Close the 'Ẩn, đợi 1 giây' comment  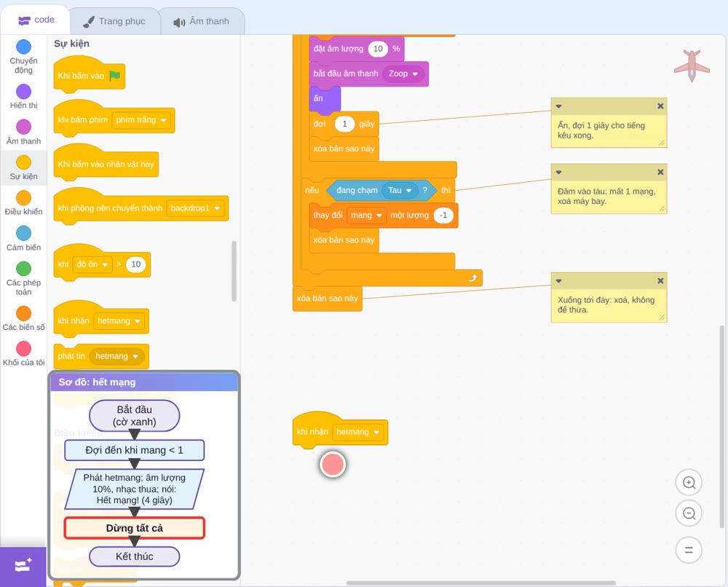660,106
